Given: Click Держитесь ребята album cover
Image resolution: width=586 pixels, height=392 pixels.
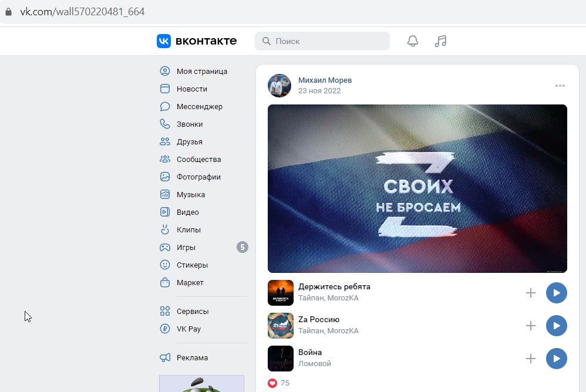Looking at the screenshot, I should click(x=280, y=293).
